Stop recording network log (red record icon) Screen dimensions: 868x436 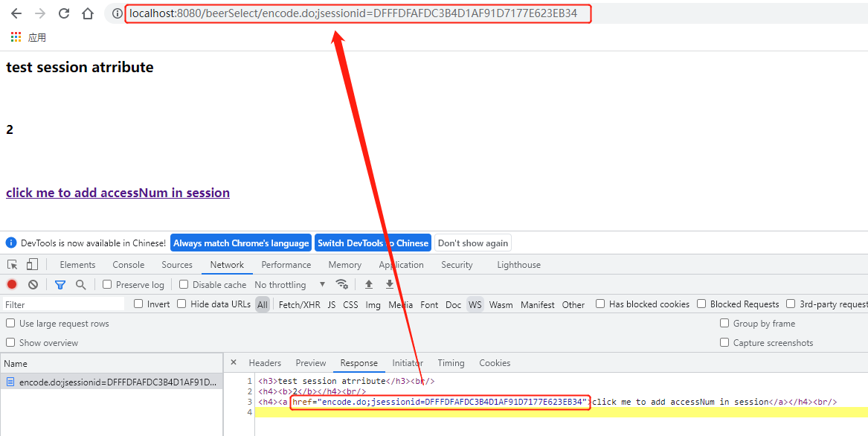(10, 284)
